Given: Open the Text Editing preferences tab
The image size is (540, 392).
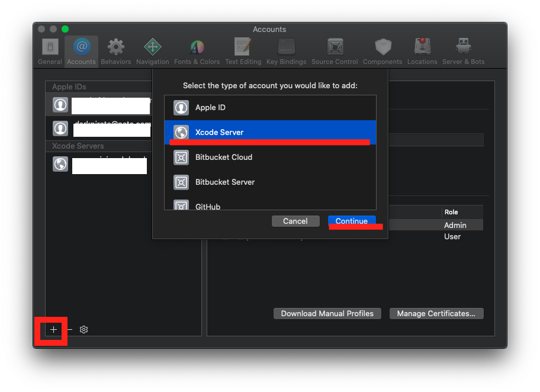Looking at the screenshot, I should pos(243,52).
